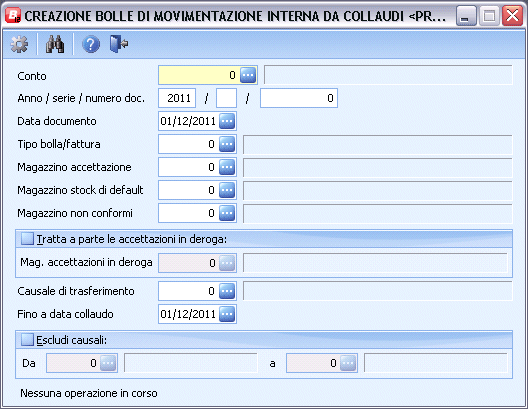Open the binoculars search tool

[x=55, y=44]
